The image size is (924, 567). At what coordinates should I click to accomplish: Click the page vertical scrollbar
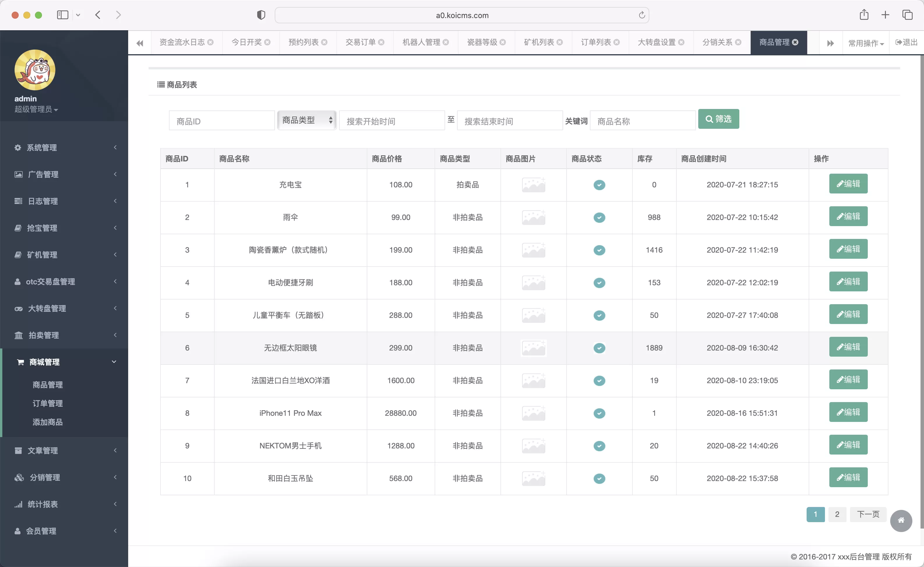[x=922, y=293]
